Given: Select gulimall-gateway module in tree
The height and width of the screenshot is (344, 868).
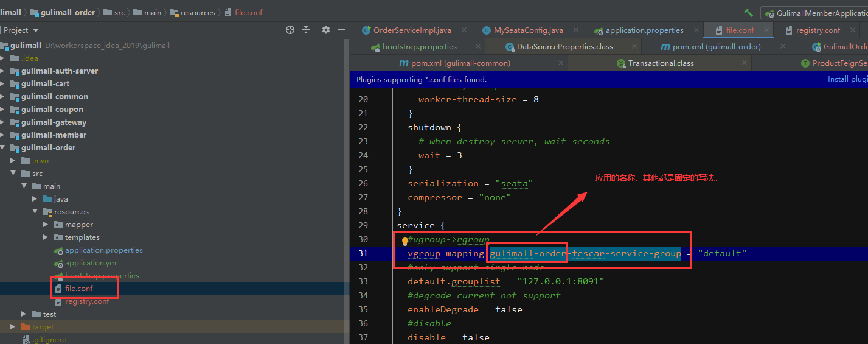Looking at the screenshot, I should (x=54, y=122).
